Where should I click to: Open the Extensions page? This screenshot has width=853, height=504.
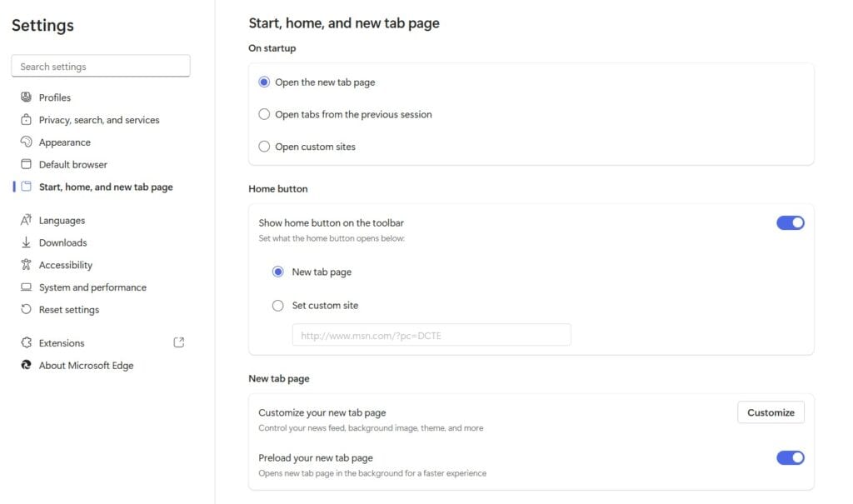tap(62, 342)
